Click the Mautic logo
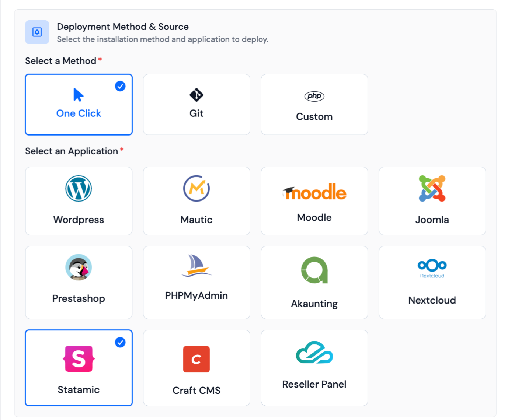Image resolution: width=508 pixels, height=420 pixels. (x=196, y=188)
